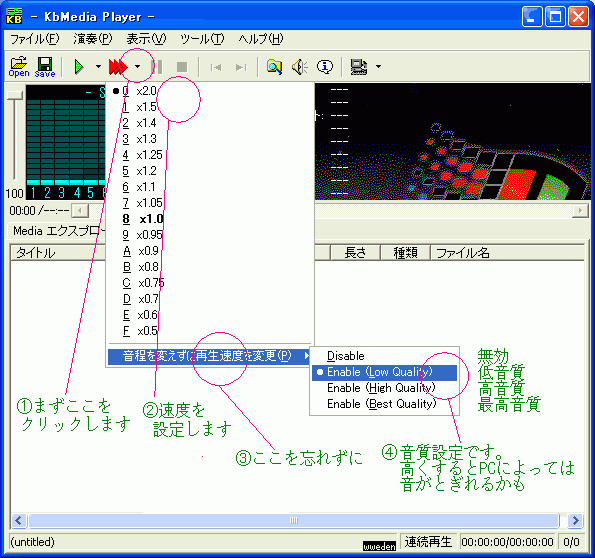
Task: Open the information (i) icon
Action: click(325, 67)
